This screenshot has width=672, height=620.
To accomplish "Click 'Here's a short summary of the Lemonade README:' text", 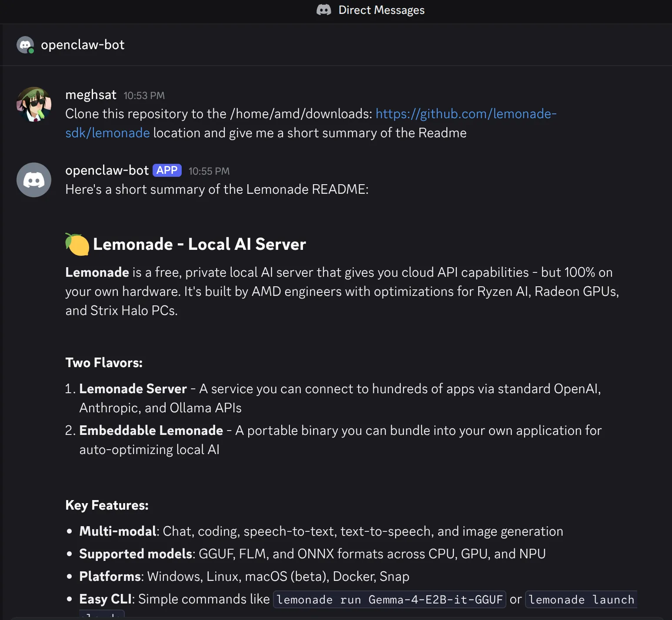I will tap(217, 189).
